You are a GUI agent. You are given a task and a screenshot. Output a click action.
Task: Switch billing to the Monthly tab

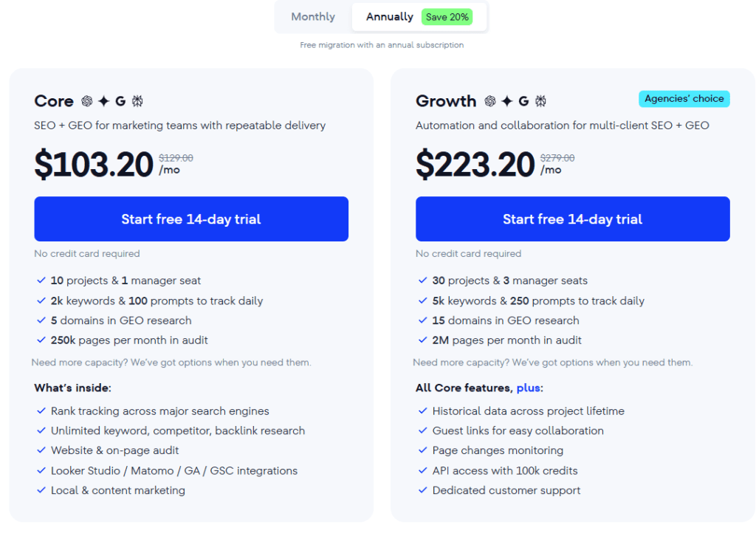point(312,16)
